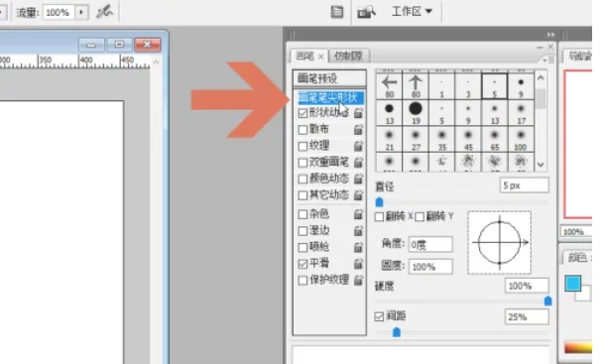The height and width of the screenshot is (364, 608).
Task: Select 画笔笔尖形状 option
Action: coord(330,97)
